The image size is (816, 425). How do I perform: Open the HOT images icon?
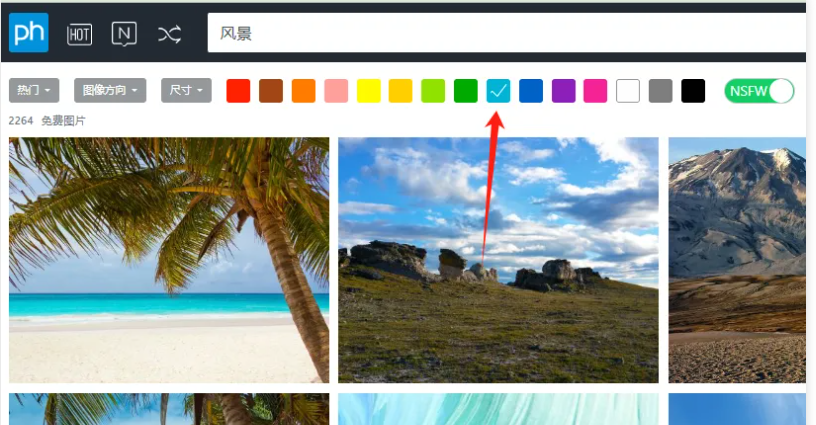point(80,35)
